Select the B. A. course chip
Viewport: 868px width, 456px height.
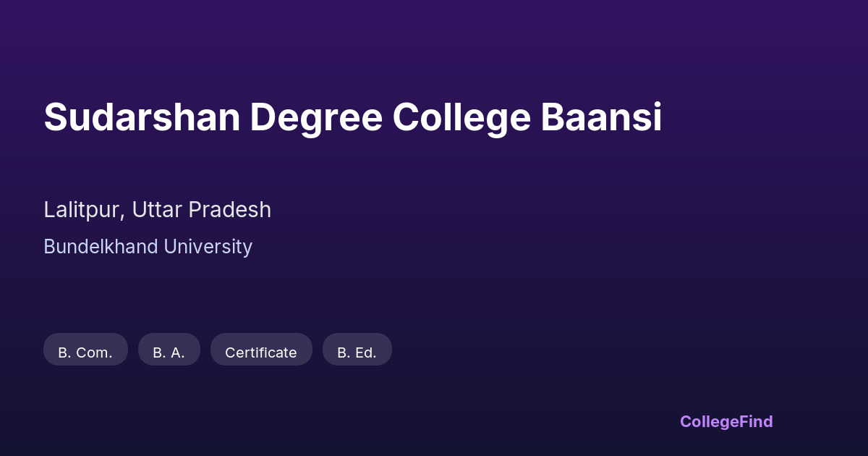tap(169, 352)
